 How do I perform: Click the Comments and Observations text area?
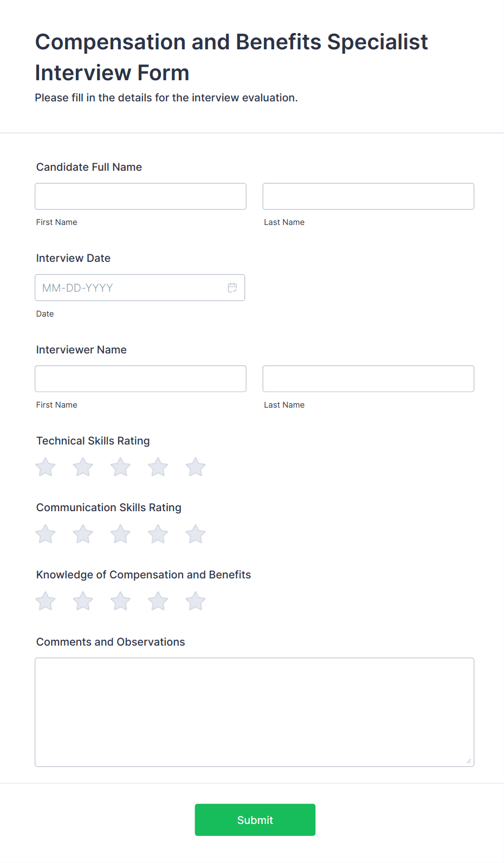[254, 712]
